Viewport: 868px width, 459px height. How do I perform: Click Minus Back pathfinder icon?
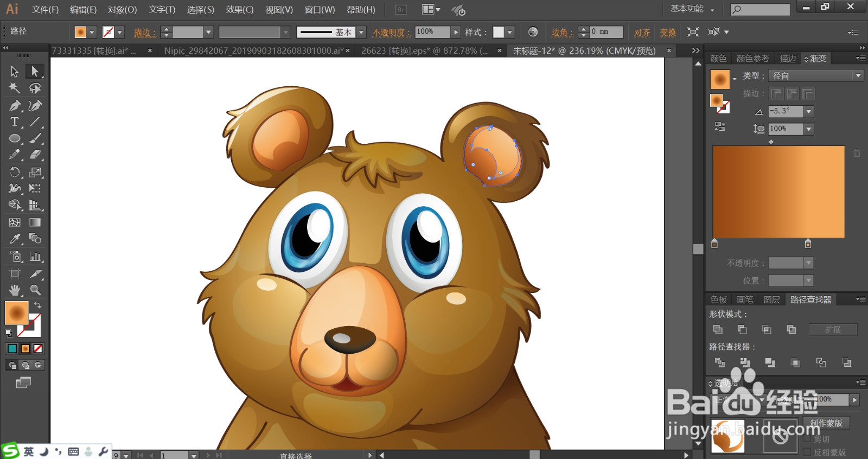846,362
